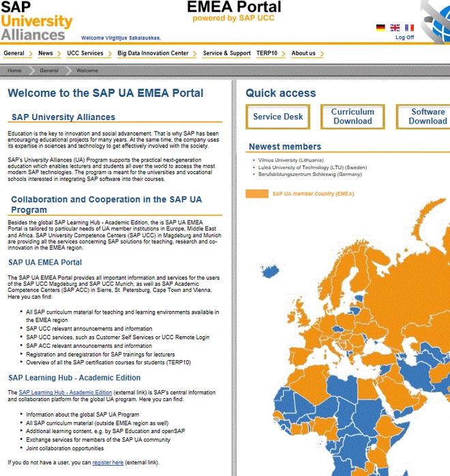Screen dimensions: 450x476
Task: Expand the TERP10 menu arrow
Action: [284, 54]
